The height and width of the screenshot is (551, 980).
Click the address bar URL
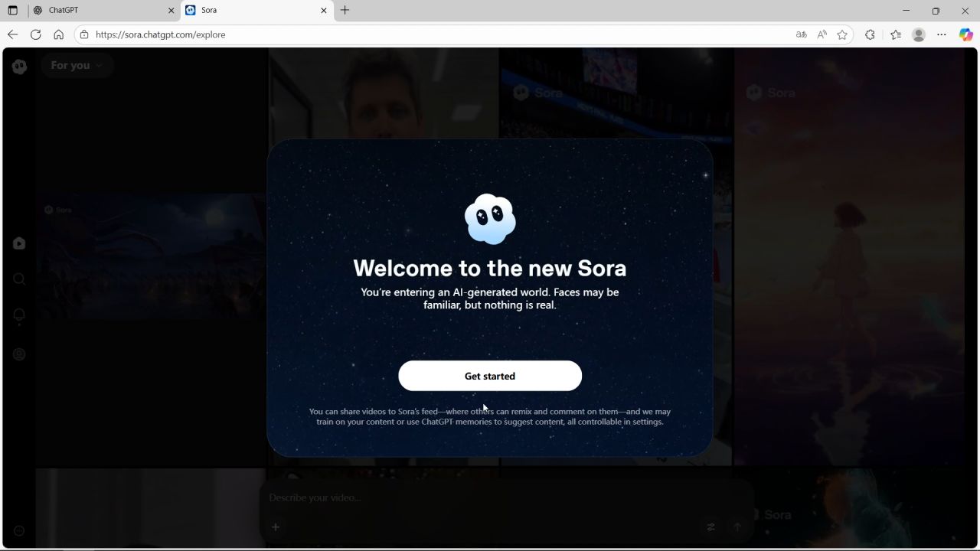click(x=161, y=34)
